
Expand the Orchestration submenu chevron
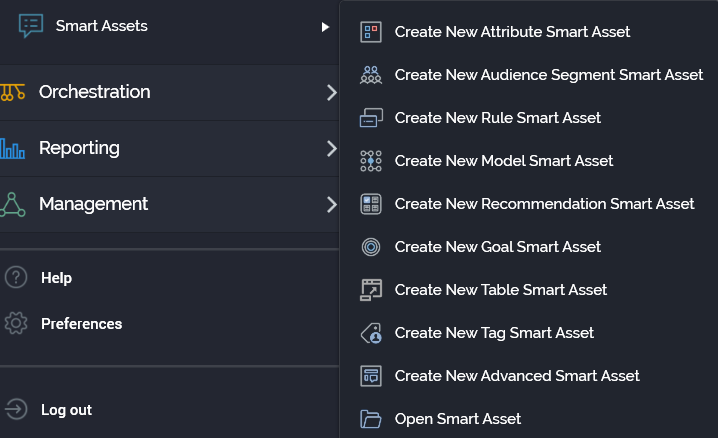331,92
